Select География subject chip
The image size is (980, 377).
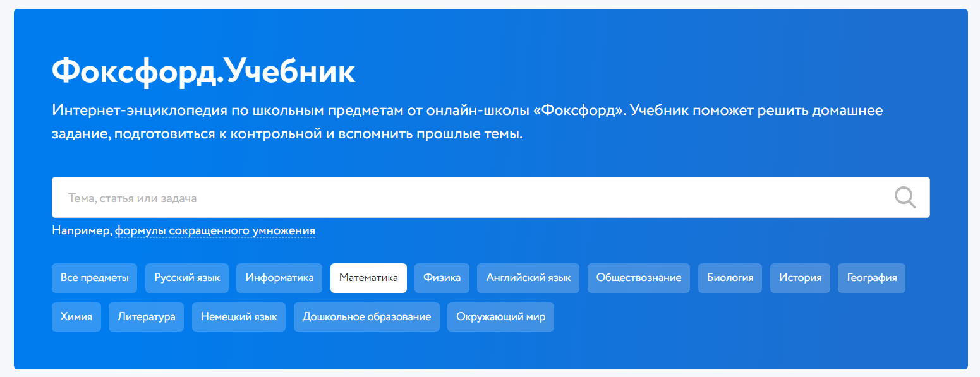(871, 278)
